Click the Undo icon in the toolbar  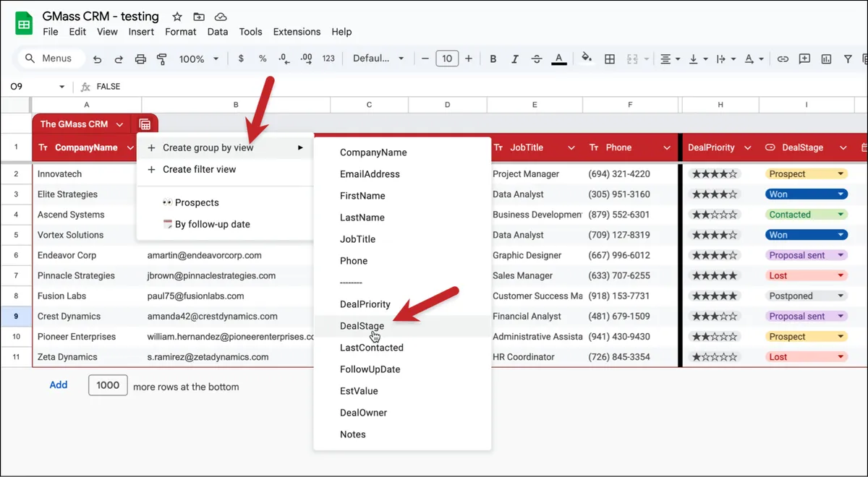tap(98, 59)
